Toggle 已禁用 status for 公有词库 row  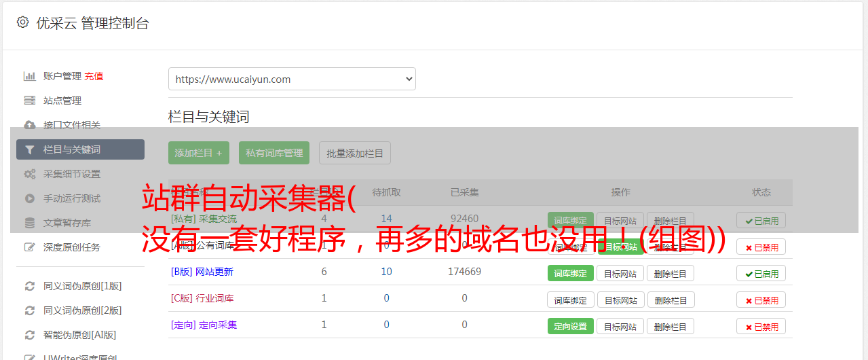(761, 247)
